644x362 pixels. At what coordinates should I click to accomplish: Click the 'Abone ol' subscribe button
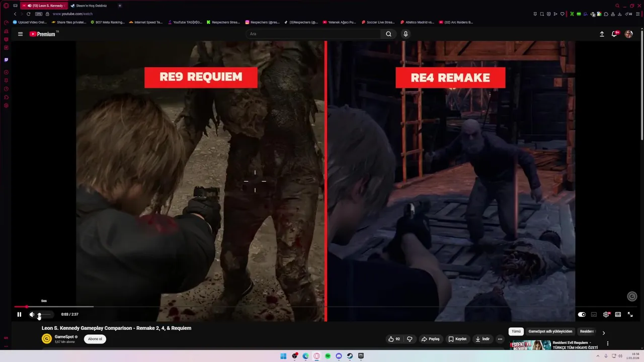pyautogui.click(x=95, y=339)
